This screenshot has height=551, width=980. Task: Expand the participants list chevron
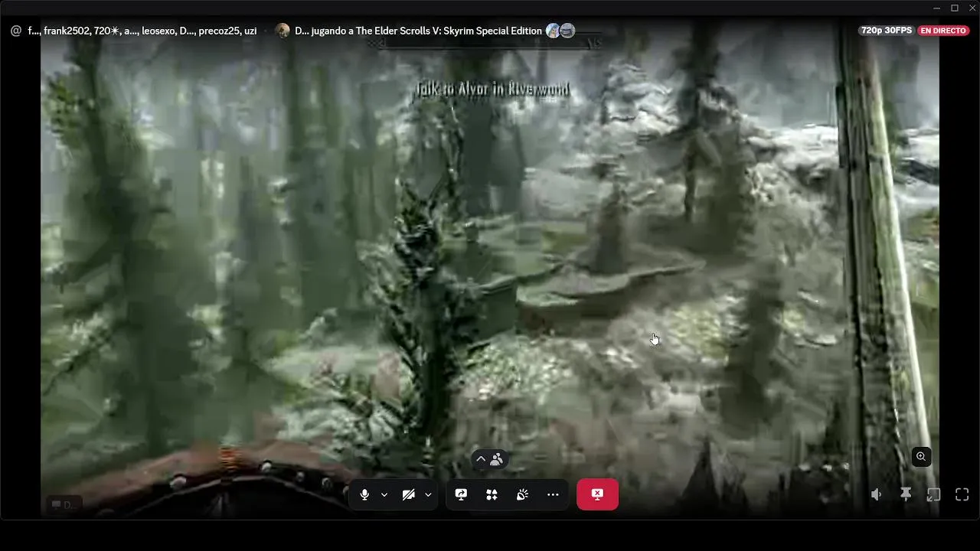[481, 459]
